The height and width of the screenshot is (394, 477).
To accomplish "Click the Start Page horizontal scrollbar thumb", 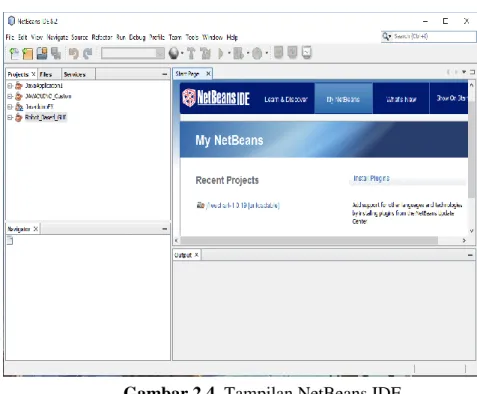I will (309, 240).
